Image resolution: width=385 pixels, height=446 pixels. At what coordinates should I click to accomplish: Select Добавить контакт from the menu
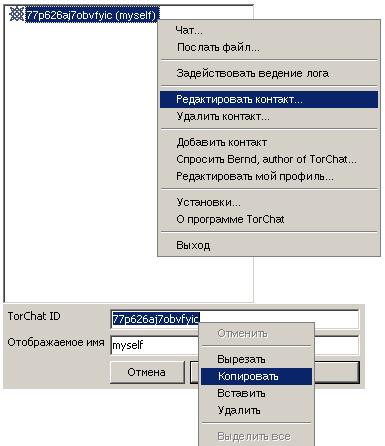tap(269, 142)
